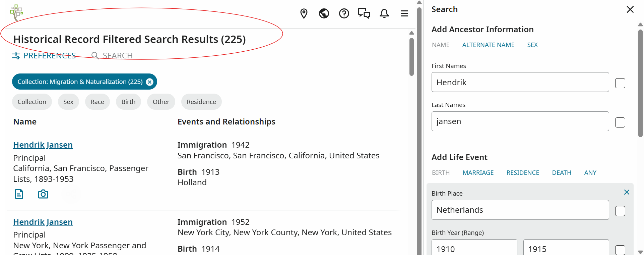Expand the Birth filter chip
Viewport: 644px width, 255px height.
click(128, 102)
